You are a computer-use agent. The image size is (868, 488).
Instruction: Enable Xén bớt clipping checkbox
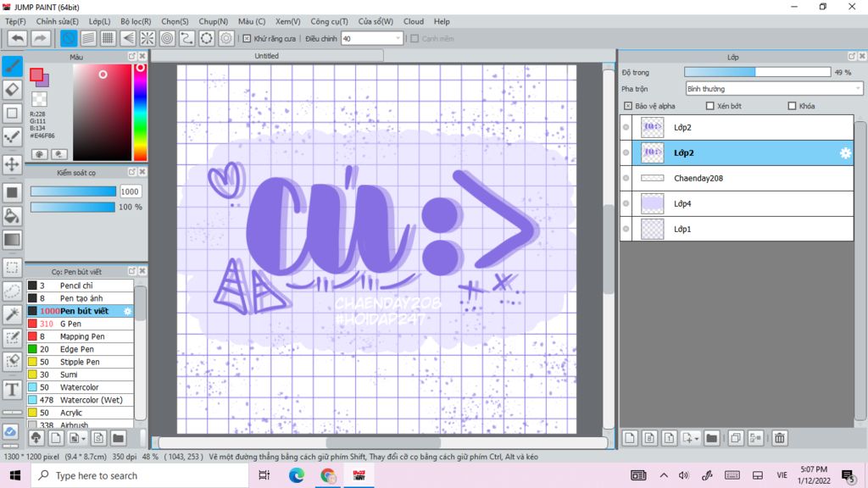709,106
